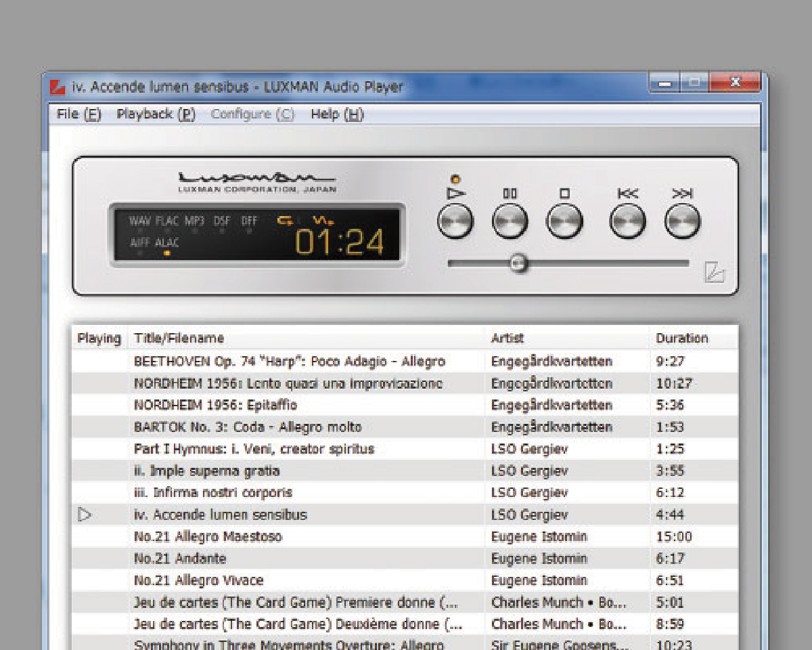812x650 pixels.
Task: Open the Playback menu
Action: pyautogui.click(x=156, y=114)
